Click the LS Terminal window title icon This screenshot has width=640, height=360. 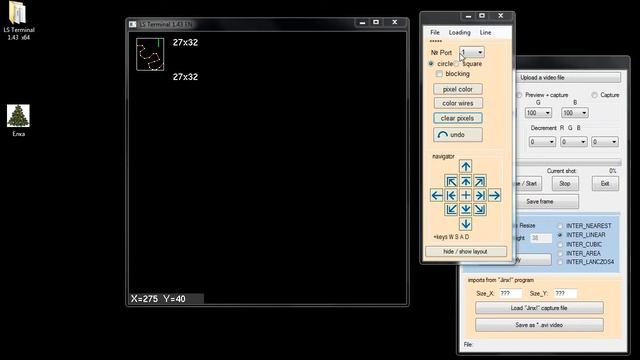click(133, 24)
